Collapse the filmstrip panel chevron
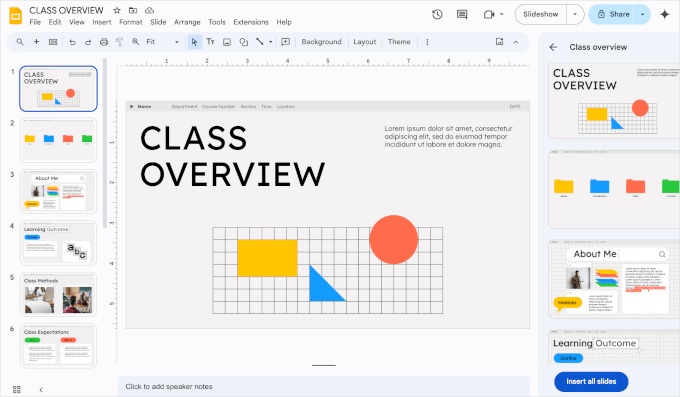680x397 pixels. [x=41, y=390]
